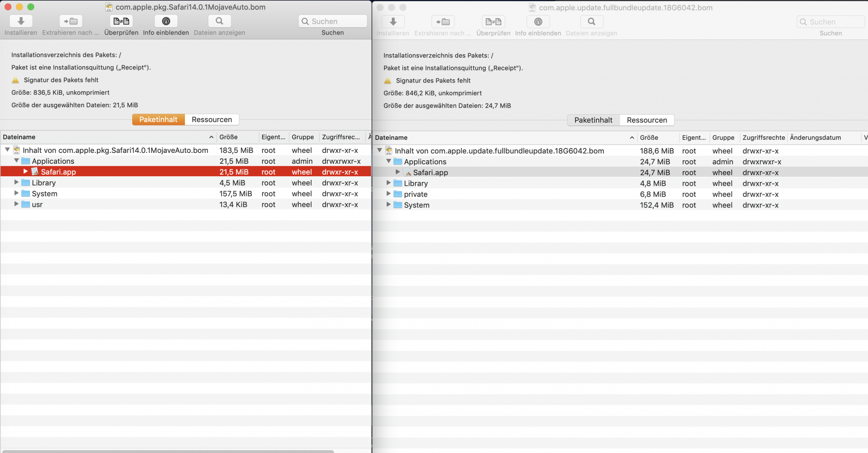Image resolution: width=868 pixels, height=453 pixels.
Task: Click Installieren icon in Safari14.0.1MojaveAuto window
Action: pyautogui.click(x=21, y=21)
